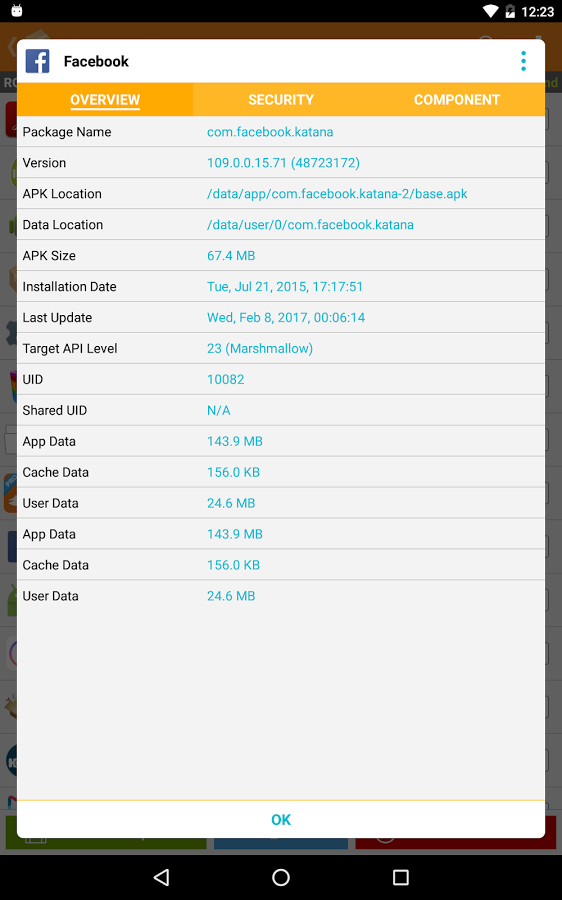Click the APK Size label
The height and width of the screenshot is (900, 562).
click(x=49, y=255)
